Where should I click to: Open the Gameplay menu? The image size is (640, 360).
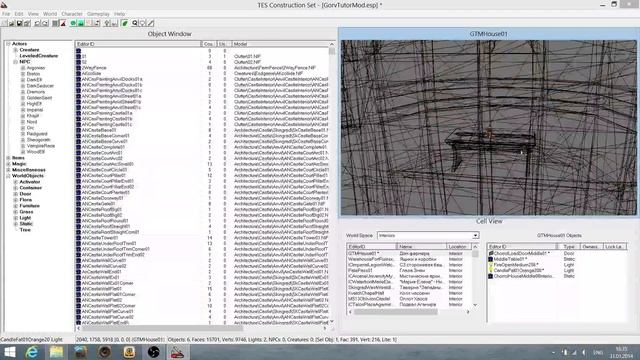[x=98, y=14]
